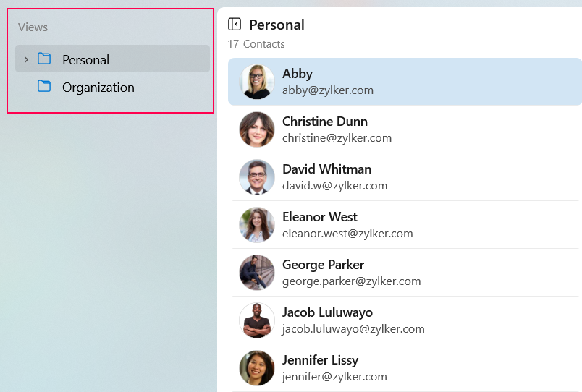This screenshot has height=392, width=582.
Task: Click Christine Dunn's profile photo
Action: (257, 129)
